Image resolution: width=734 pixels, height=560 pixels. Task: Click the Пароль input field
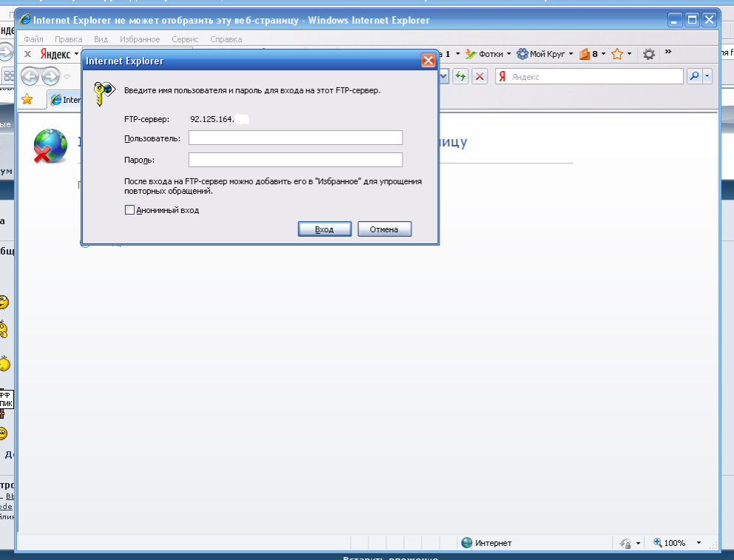point(295,160)
